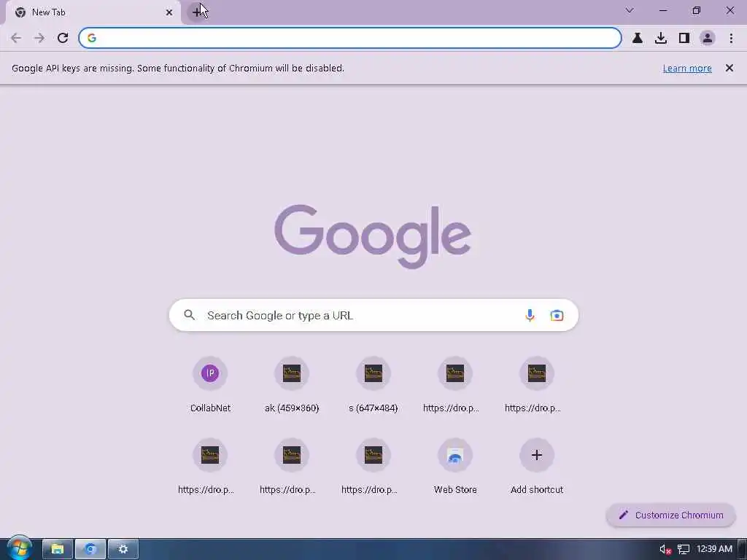Focus the address bar
747x560 pixels.
(x=350, y=38)
